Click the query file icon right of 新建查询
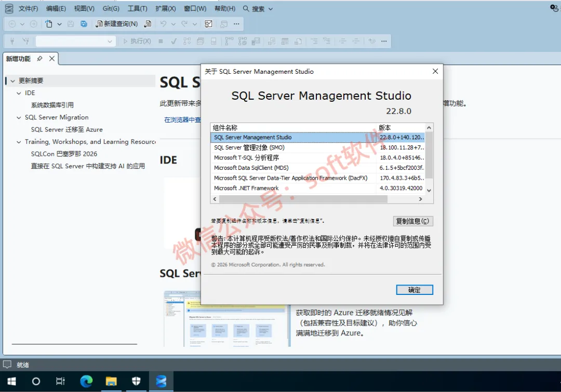 click(x=148, y=24)
